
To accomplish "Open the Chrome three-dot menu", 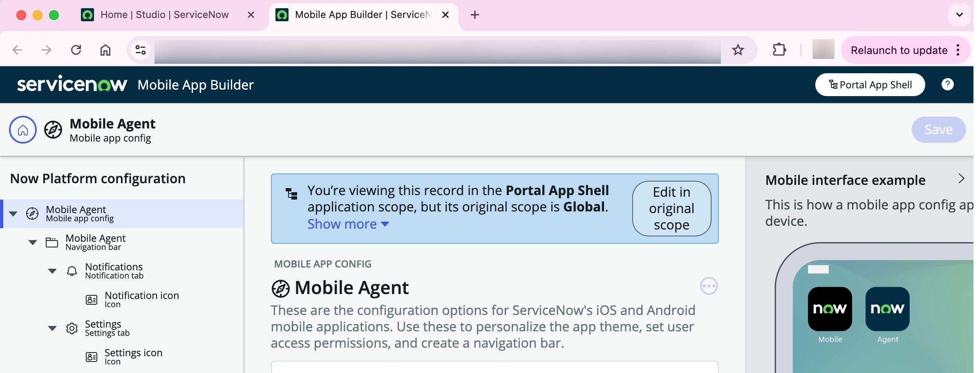I will click(958, 50).
